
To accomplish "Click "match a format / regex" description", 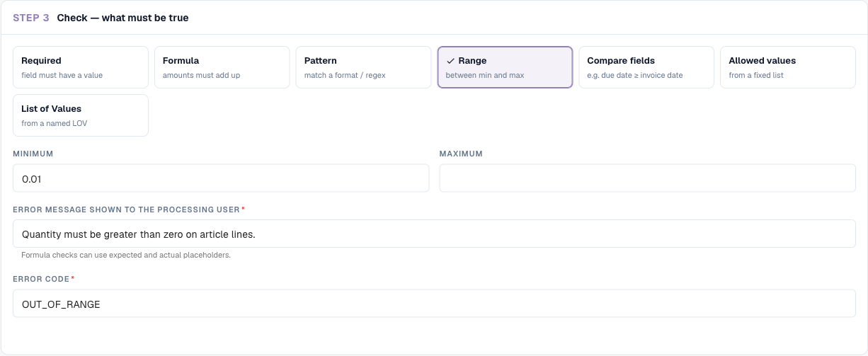I will coord(345,75).
